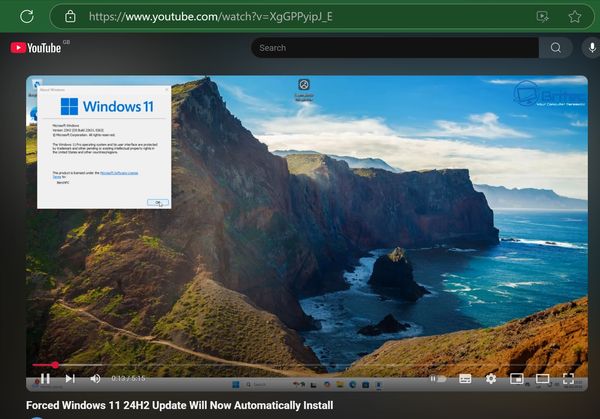Go to YouTube home via the logo
Screen dimensions: 600x419
point(36,48)
